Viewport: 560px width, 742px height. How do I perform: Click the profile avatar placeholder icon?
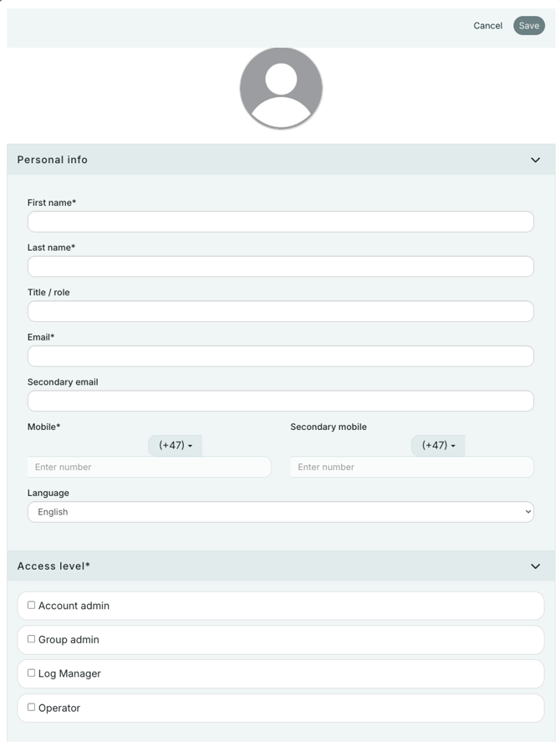coord(281,89)
